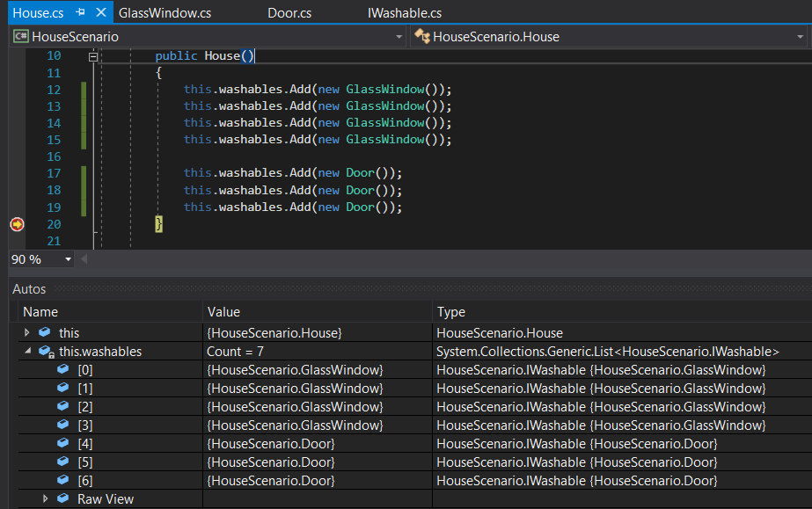Click the cube icon beside Raw View
Image resolution: width=812 pixels, height=509 pixels.
pyautogui.click(x=63, y=498)
